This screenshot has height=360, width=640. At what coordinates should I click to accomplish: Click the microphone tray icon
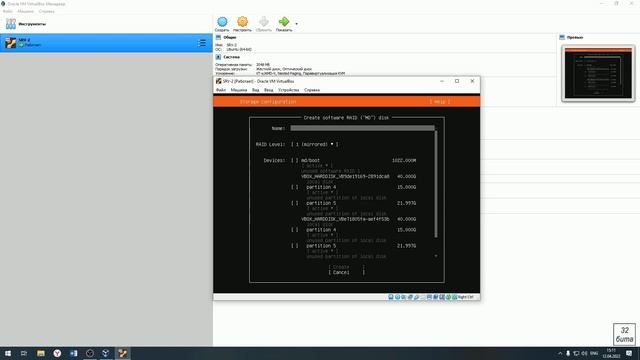click(x=568, y=353)
